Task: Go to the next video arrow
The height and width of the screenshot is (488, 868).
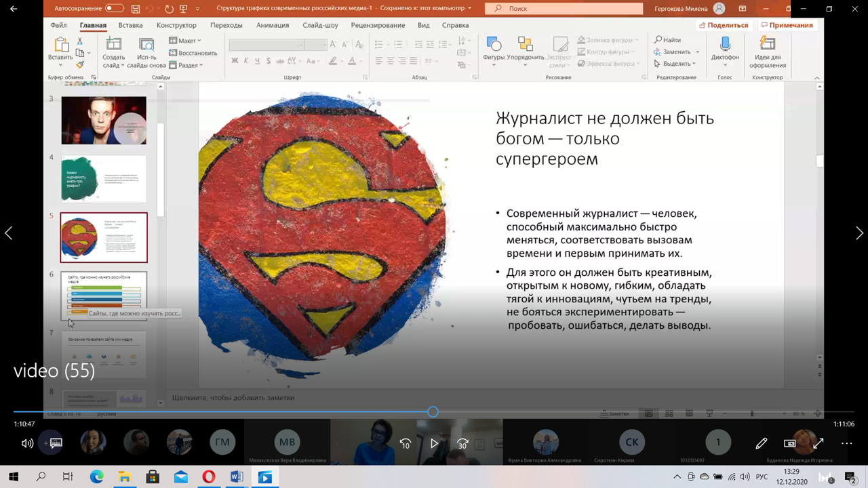Action: [x=859, y=233]
